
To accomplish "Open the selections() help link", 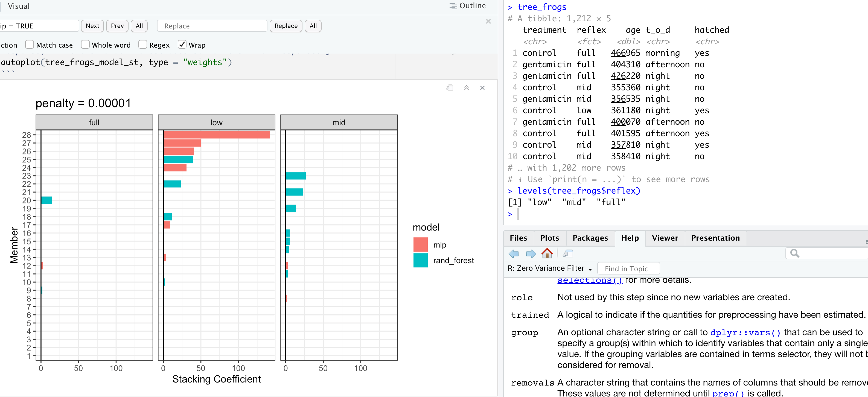I will click(590, 280).
